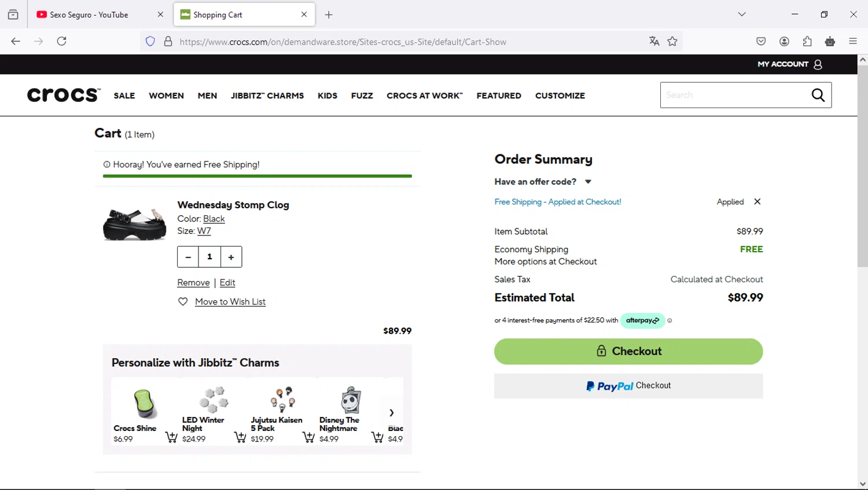Click the Wednesday Stomp Clog thumbnail
Viewport: 868px width, 490px height.
pos(134,224)
